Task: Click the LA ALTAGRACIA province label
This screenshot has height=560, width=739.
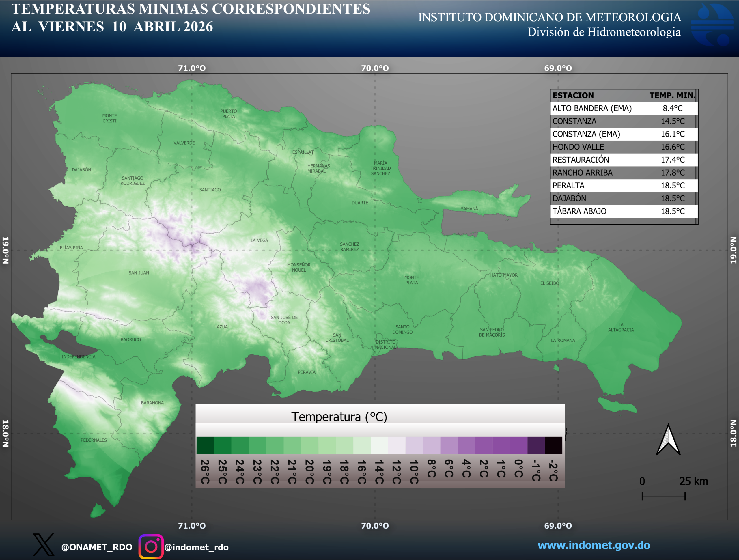Action: point(621,327)
